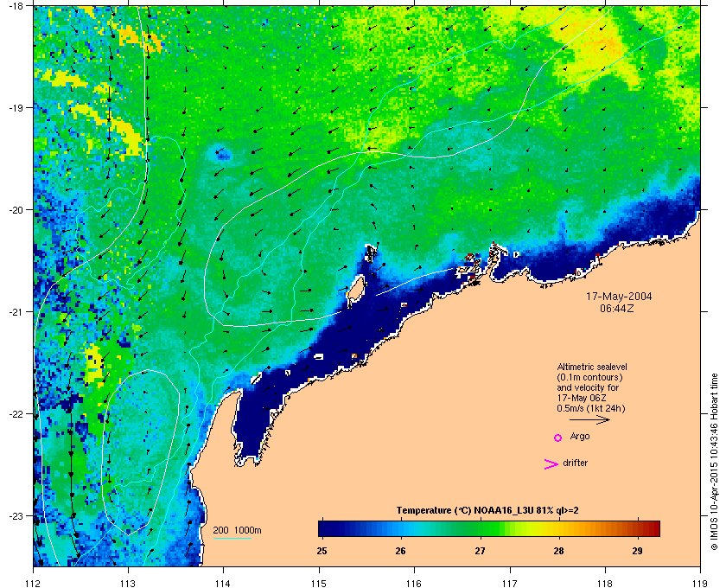Viewport: 726px width, 588px height.
Task: Click the latitude axis label -23
Action: [x=16, y=515]
